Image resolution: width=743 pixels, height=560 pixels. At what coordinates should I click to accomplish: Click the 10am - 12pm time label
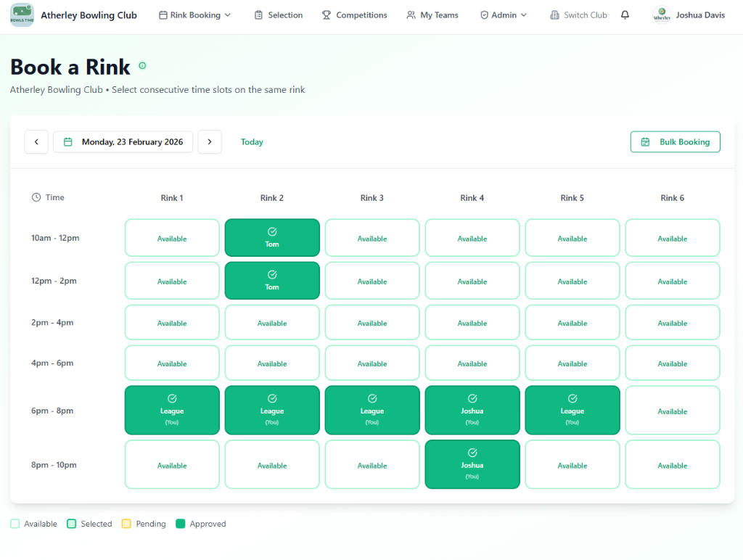pyautogui.click(x=55, y=238)
